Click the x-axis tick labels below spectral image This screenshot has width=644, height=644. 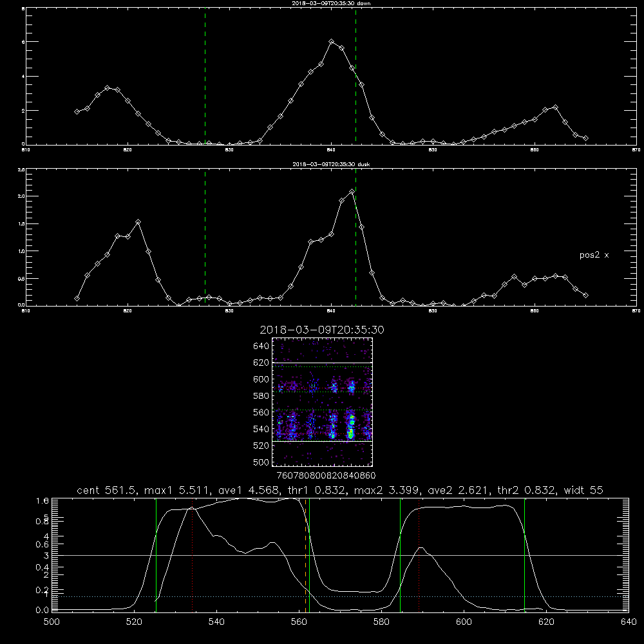(x=327, y=476)
